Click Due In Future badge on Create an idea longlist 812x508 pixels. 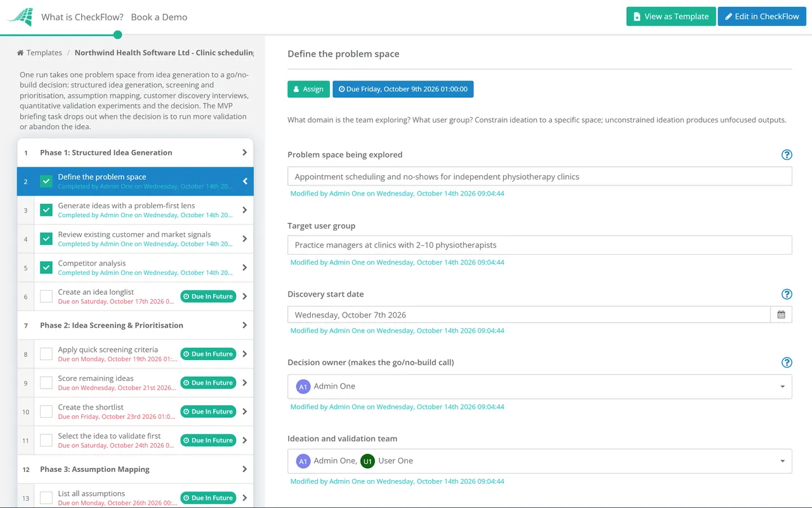point(208,297)
